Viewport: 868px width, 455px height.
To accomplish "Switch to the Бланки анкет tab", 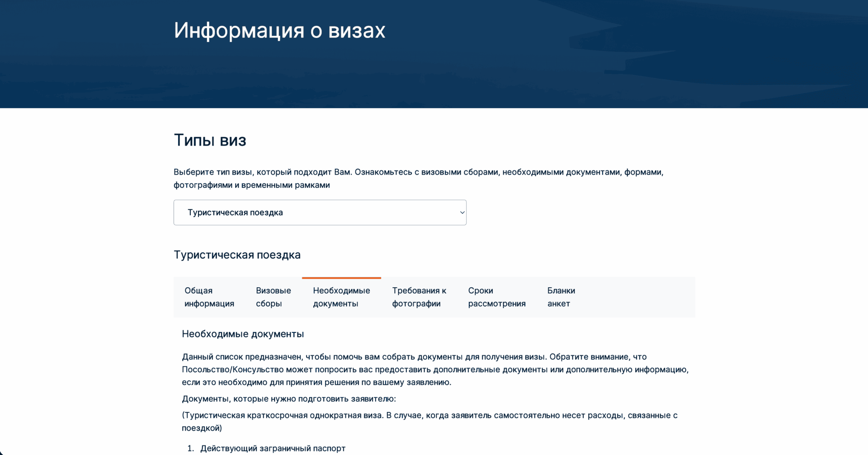I will point(561,297).
